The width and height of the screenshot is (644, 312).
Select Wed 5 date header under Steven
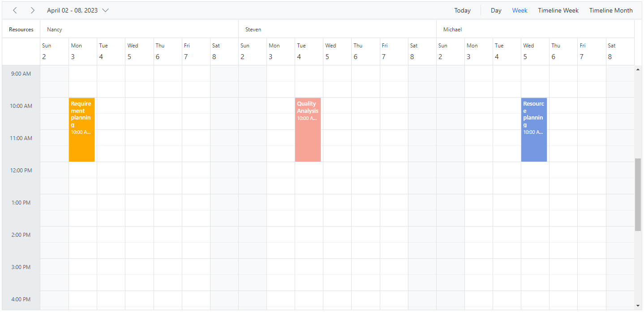337,51
